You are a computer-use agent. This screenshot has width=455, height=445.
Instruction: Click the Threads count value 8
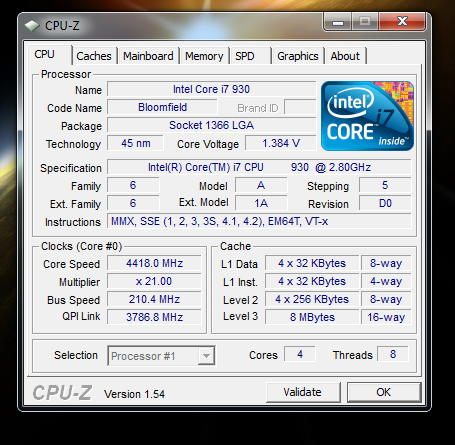[x=393, y=354]
